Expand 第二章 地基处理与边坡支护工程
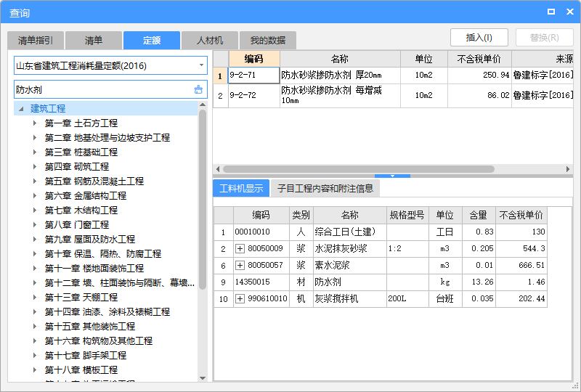581x392 pixels. point(34,137)
